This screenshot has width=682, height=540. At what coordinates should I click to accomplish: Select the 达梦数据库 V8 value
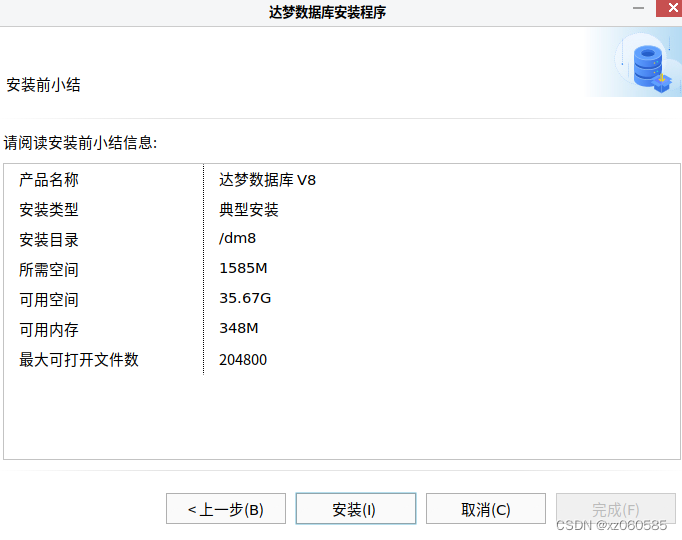tap(267, 180)
